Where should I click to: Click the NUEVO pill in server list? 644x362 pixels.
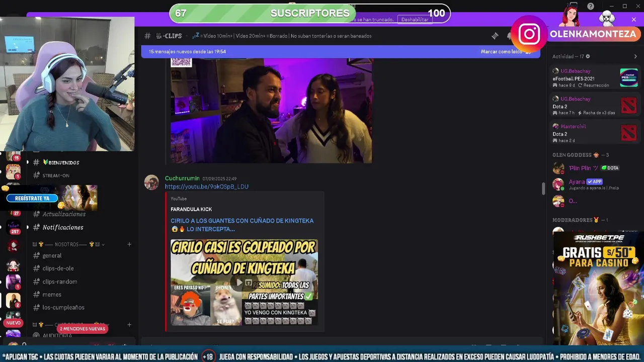point(14,323)
